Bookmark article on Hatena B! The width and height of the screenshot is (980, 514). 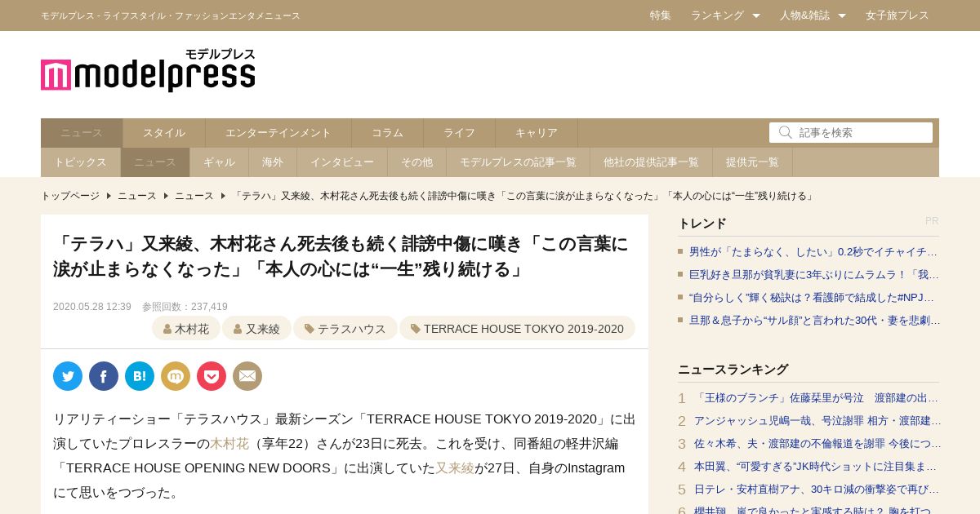140,376
